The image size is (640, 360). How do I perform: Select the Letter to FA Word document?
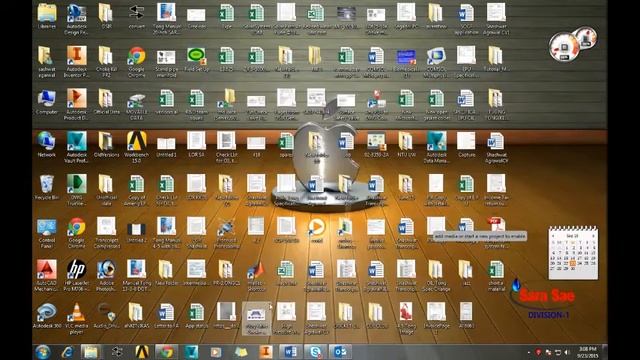click(166, 316)
